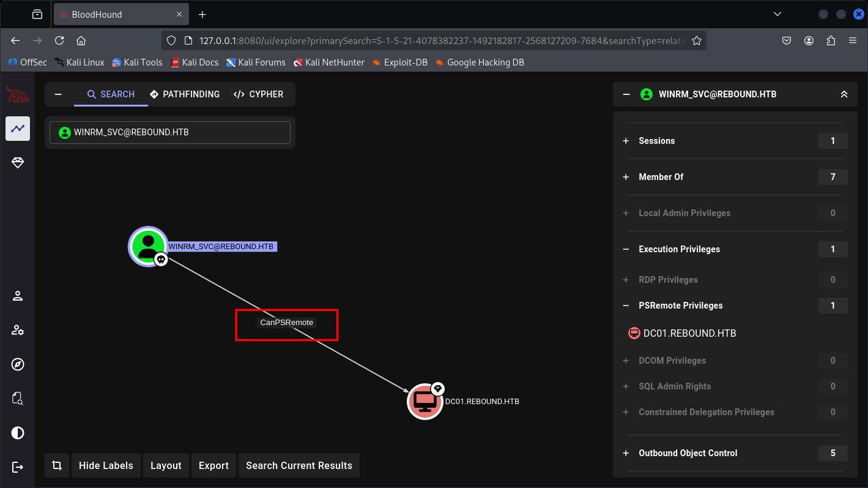Collapse the PSRemote Privileges section
The image size is (868, 488).
coord(626,306)
